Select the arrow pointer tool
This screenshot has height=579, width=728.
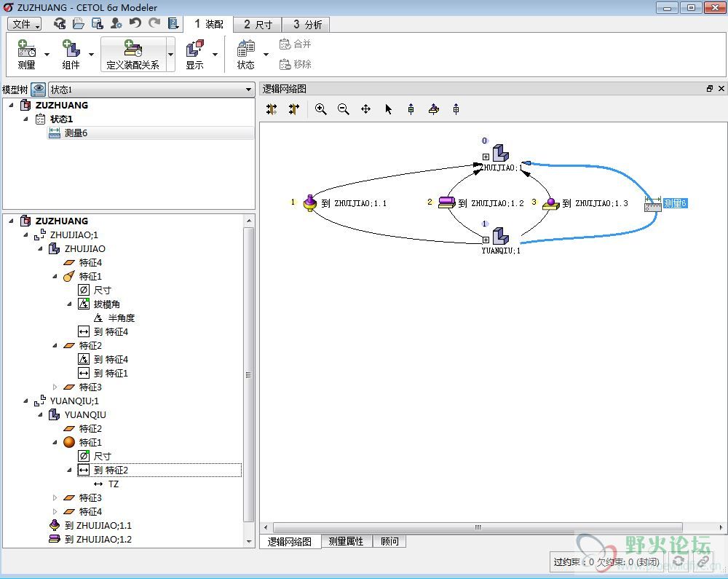(x=389, y=109)
